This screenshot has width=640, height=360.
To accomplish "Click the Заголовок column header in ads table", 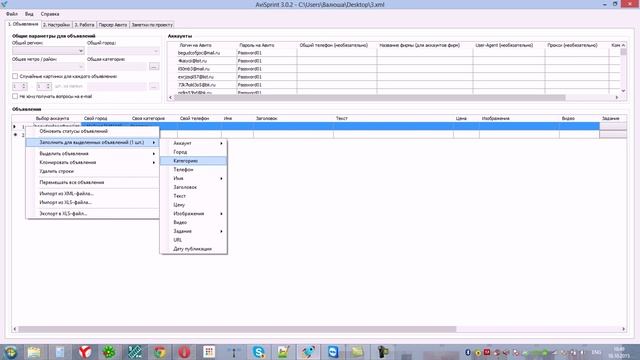I will 267,118.
